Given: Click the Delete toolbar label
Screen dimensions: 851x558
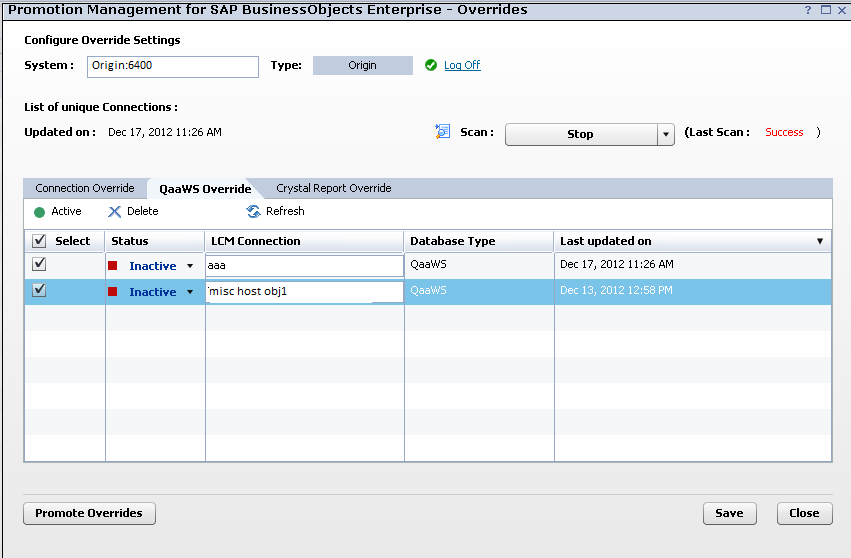Looking at the screenshot, I should point(143,211).
